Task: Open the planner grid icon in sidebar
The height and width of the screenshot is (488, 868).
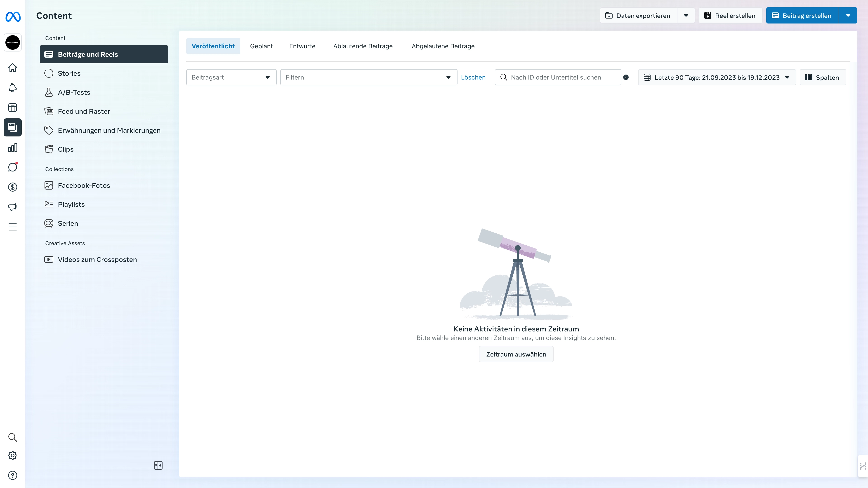Action: click(13, 108)
